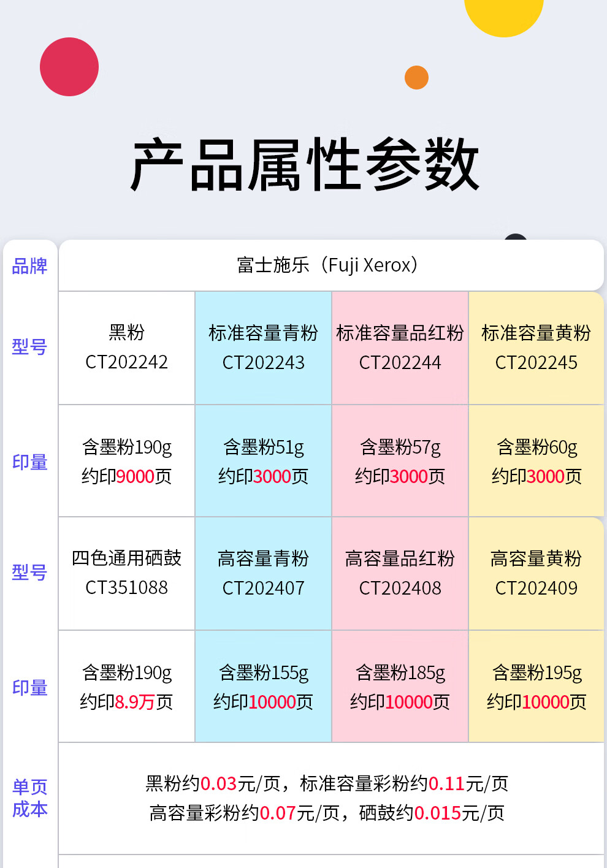Click the 含墨粉185g 约印10000页 cell
The width and height of the screenshot is (607, 868).
coord(400,687)
